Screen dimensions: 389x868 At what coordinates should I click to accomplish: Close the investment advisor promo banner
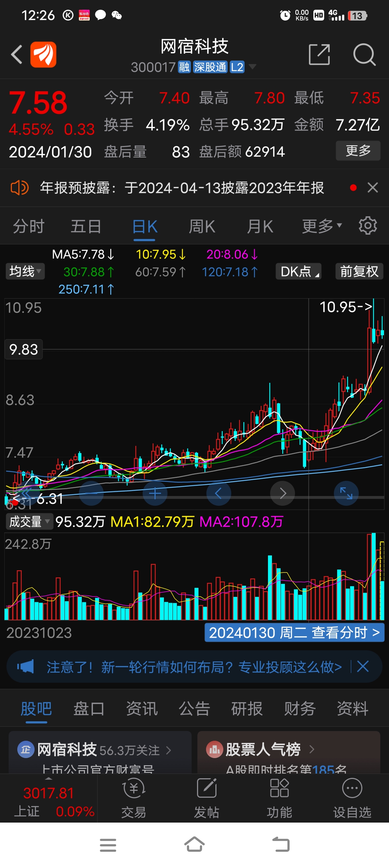[x=363, y=666]
